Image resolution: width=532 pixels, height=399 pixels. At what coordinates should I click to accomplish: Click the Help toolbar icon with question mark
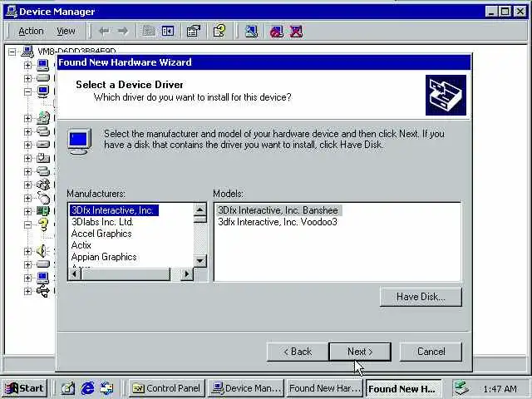pyautogui.click(x=219, y=31)
